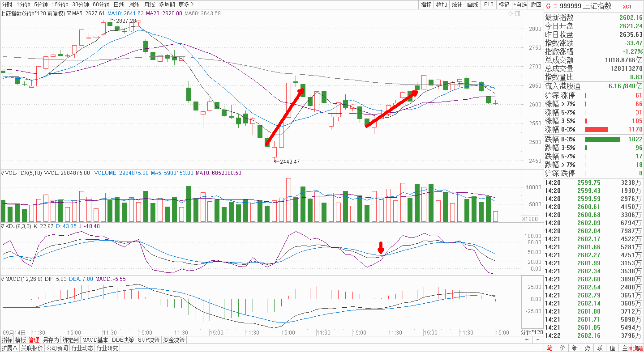The height and width of the screenshot is (352, 644).
Task: Add to watchlist with +自选
Action: coord(520,4)
